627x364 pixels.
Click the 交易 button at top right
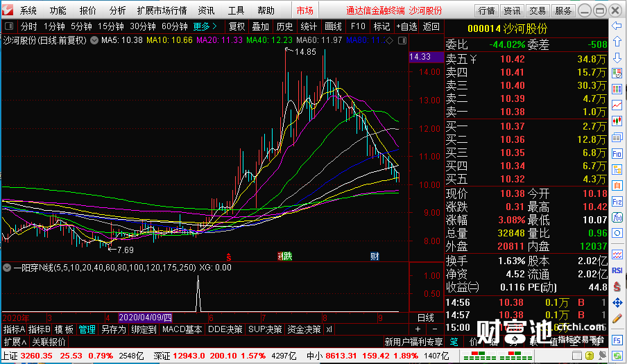(538, 11)
